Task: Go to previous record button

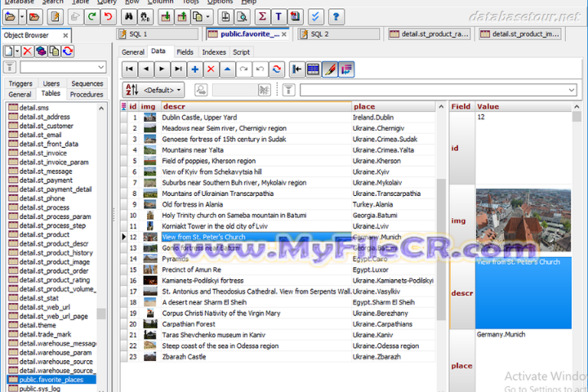Action: (146, 69)
